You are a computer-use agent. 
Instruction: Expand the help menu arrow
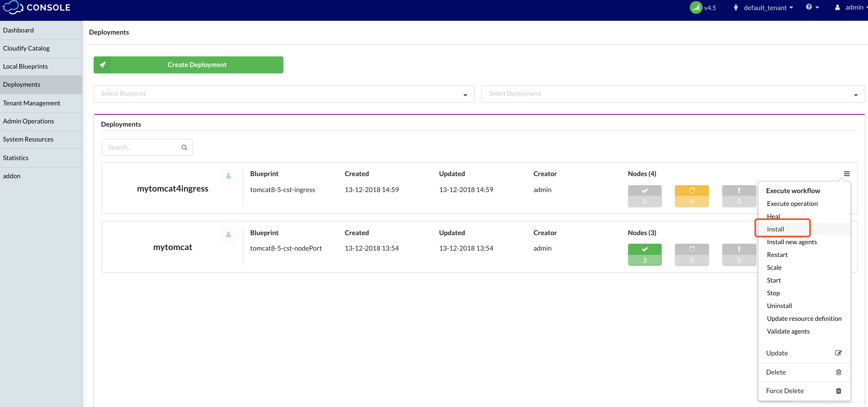coord(817,7)
